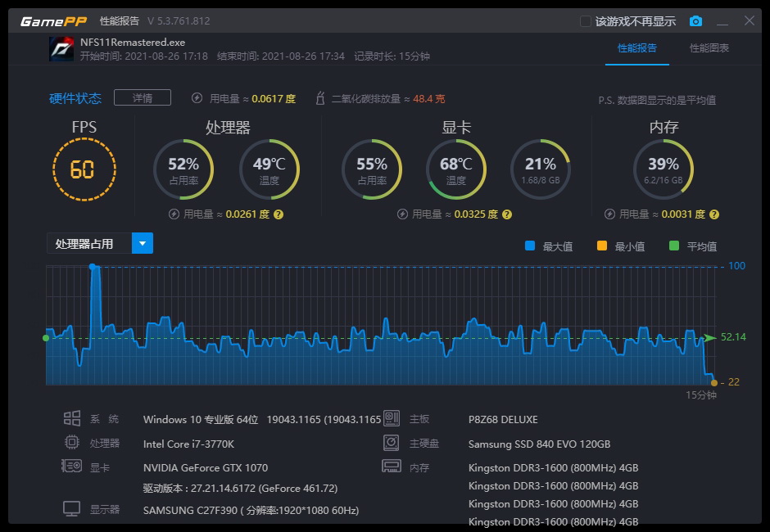
Task: Switch to the 性能图表 tab
Action: 709,48
